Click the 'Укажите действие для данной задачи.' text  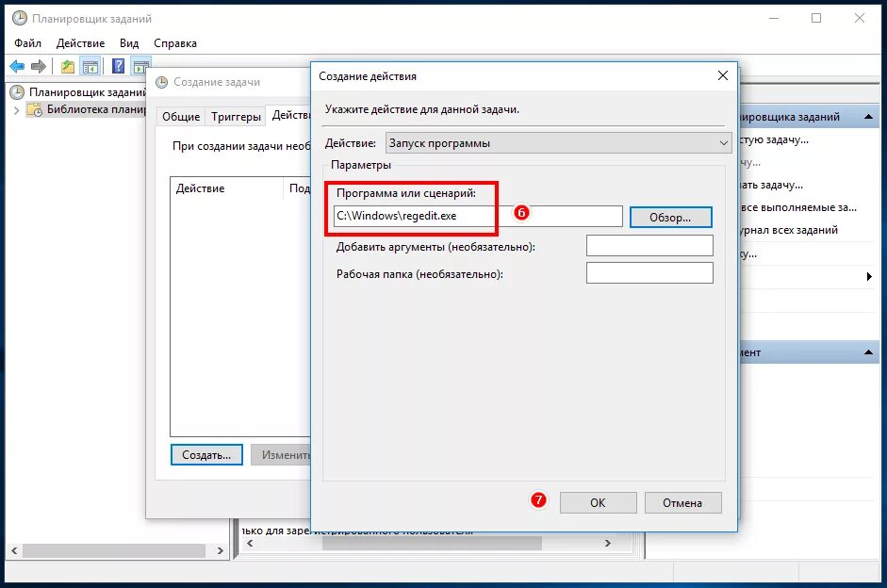point(422,109)
